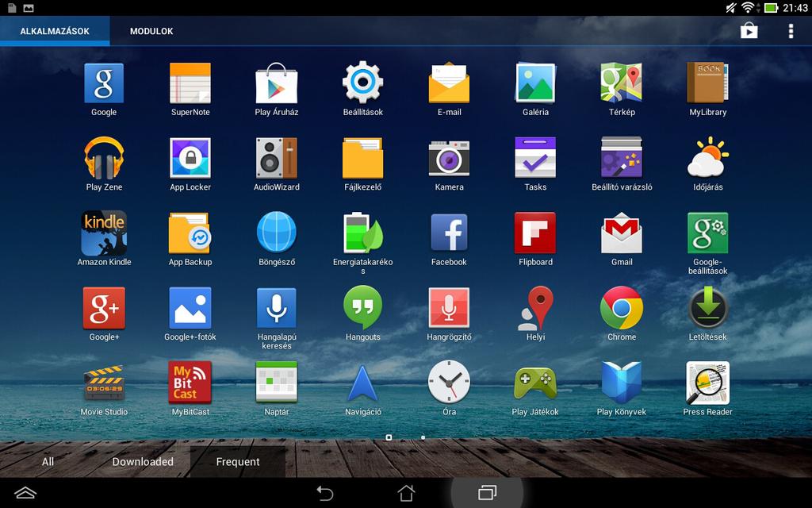The width and height of the screenshot is (812, 508).
Task: Tap the Back navigation button
Action: [x=324, y=493]
